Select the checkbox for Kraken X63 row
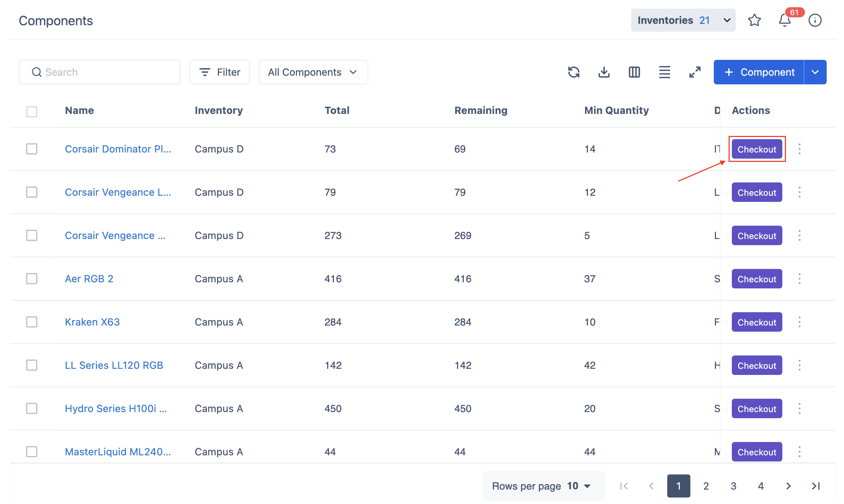Viewport: 844px width, 504px height. pos(32,322)
